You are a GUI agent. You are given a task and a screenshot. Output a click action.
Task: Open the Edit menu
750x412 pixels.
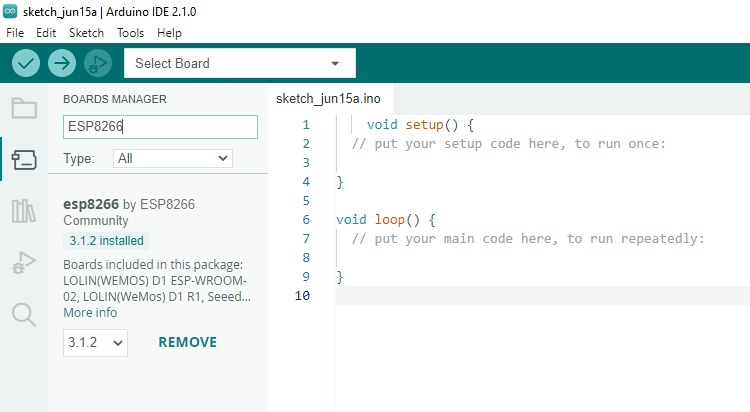tap(46, 33)
